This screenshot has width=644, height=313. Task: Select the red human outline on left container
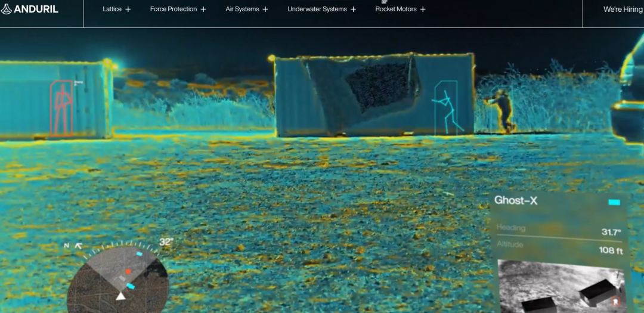click(x=61, y=109)
